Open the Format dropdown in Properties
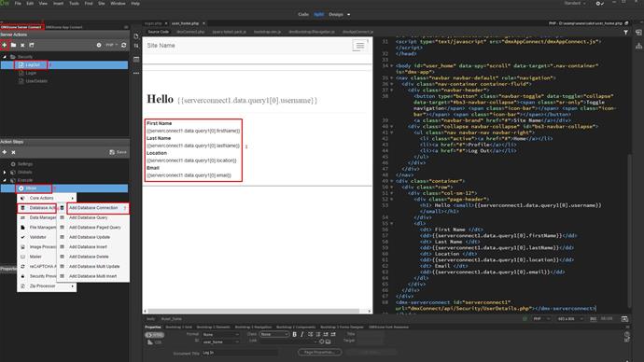Screen dimensions: 644x362 pos(220,335)
